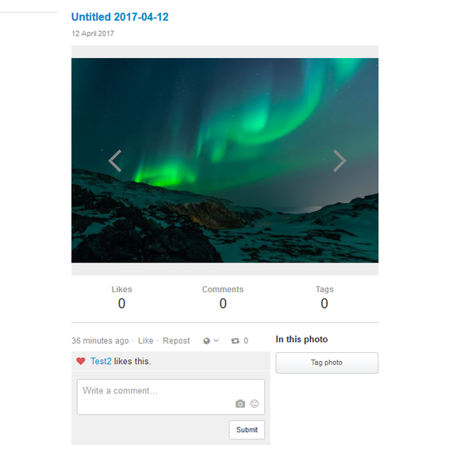Click the aurora photo image
Screen dimensions: 476x453
click(x=225, y=160)
